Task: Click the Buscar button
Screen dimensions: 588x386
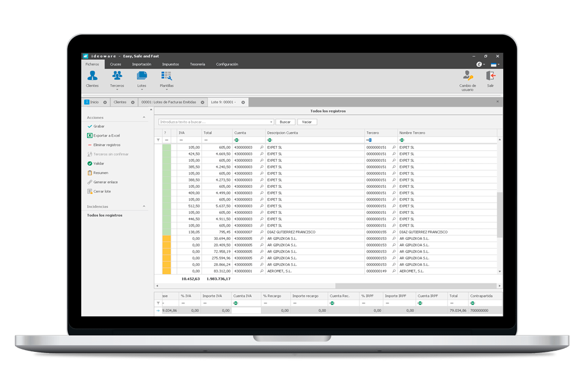Action: (285, 122)
